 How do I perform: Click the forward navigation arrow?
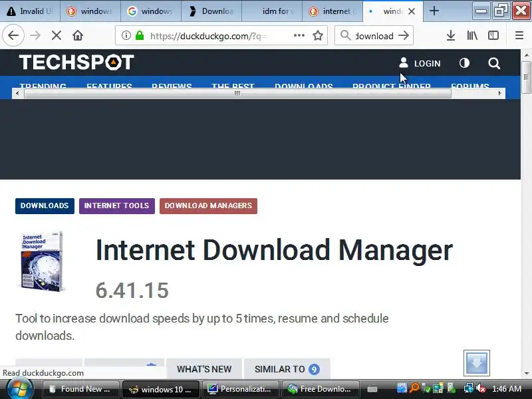[x=35, y=35]
